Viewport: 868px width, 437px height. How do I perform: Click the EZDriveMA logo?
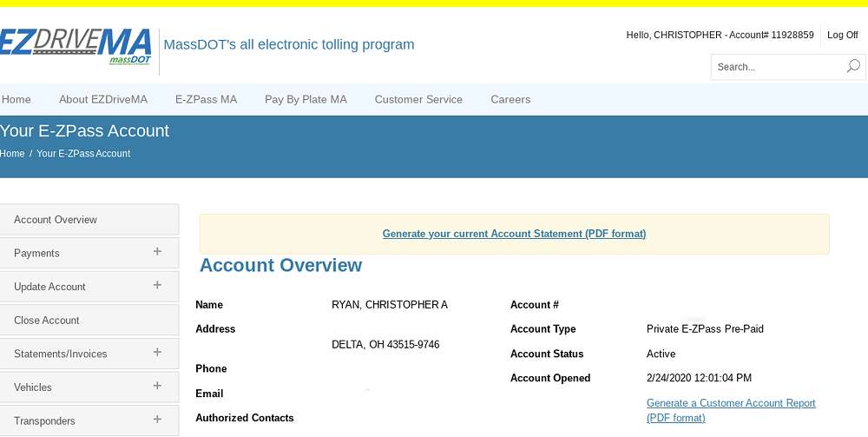76,46
